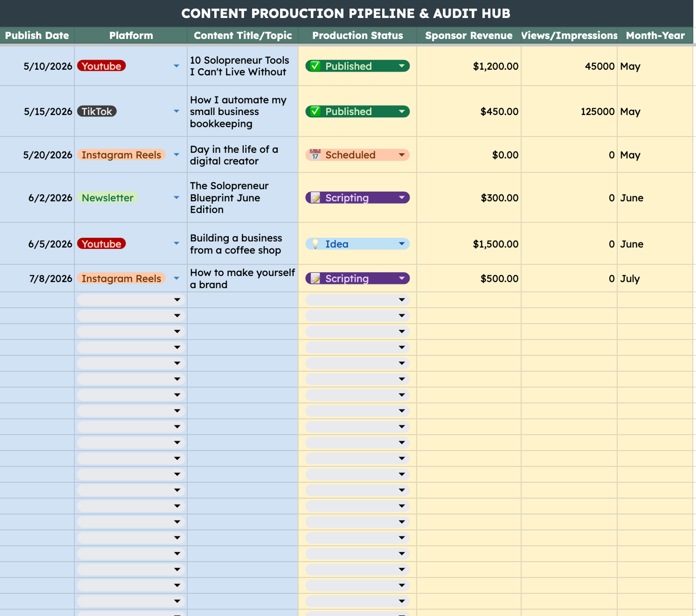Expand the Scheduled status dropdown arrow
Viewport: 696px width, 616px height.
coord(401,155)
